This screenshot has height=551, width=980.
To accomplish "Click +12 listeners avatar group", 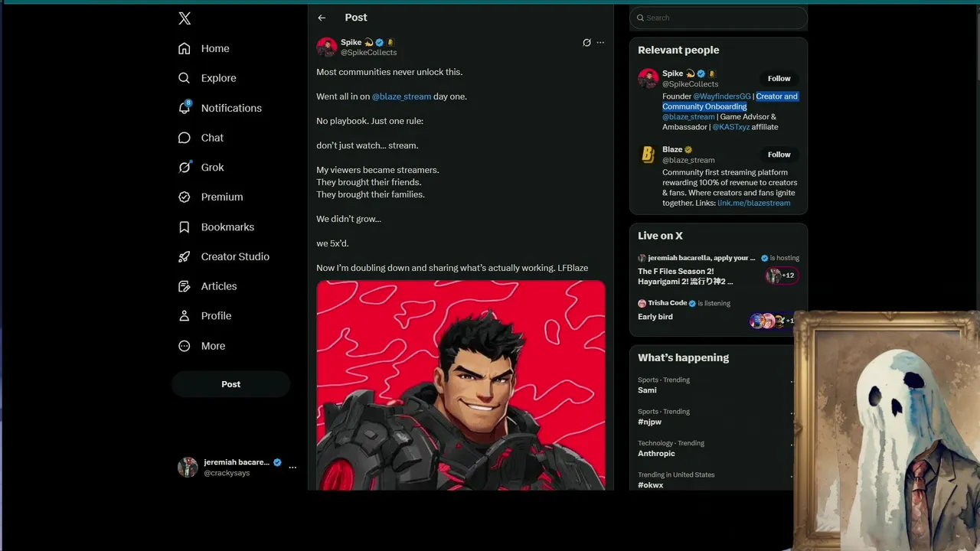I will point(782,275).
